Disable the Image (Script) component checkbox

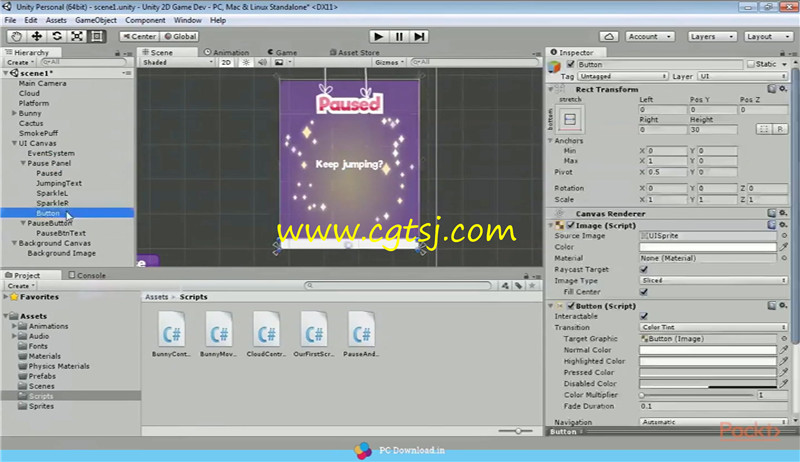click(571, 225)
